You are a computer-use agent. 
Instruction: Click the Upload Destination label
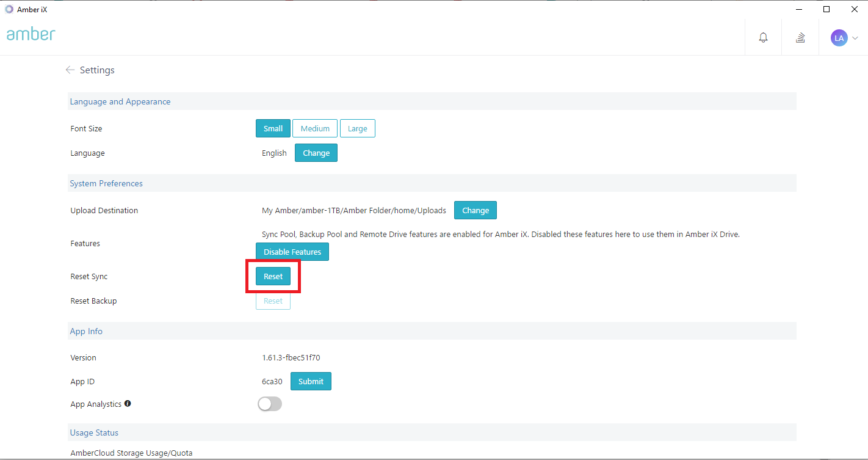point(104,210)
